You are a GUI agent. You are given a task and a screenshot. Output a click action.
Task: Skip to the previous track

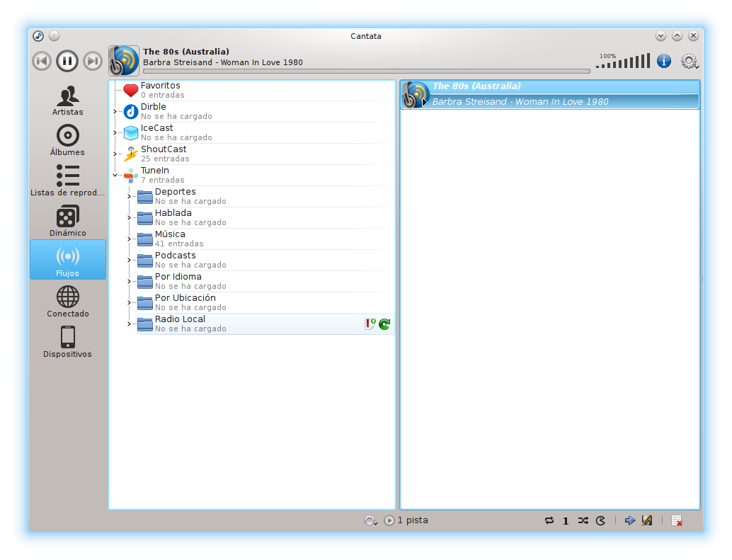tap(42, 61)
